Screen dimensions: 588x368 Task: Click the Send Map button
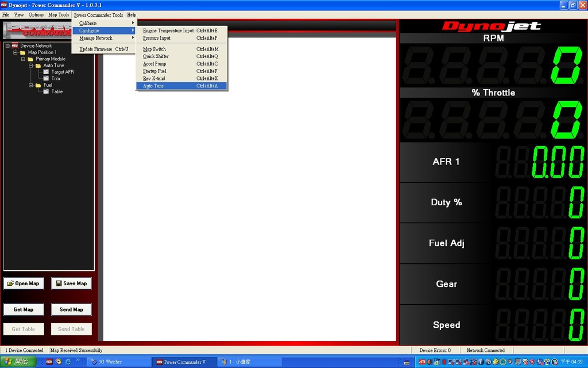(71, 309)
